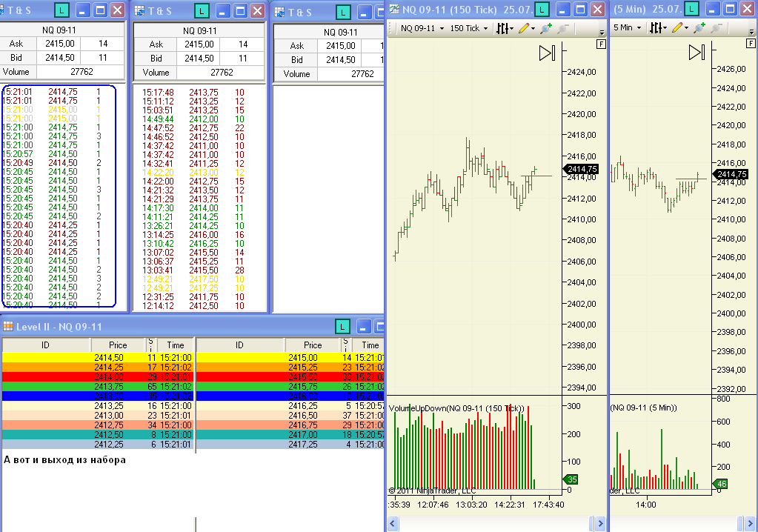
Task: Expand toolbar overflow arrow in 5 Min chart
Action: [x=751, y=31]
